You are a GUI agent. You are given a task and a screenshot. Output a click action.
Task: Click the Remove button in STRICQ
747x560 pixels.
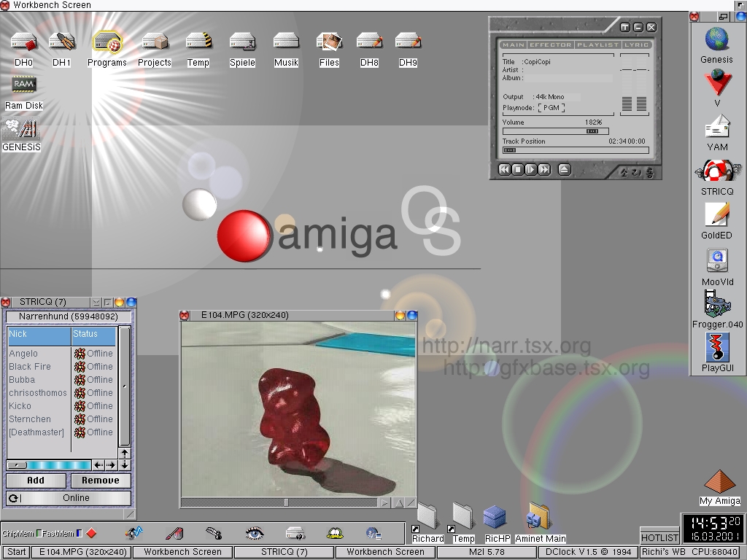101,481
